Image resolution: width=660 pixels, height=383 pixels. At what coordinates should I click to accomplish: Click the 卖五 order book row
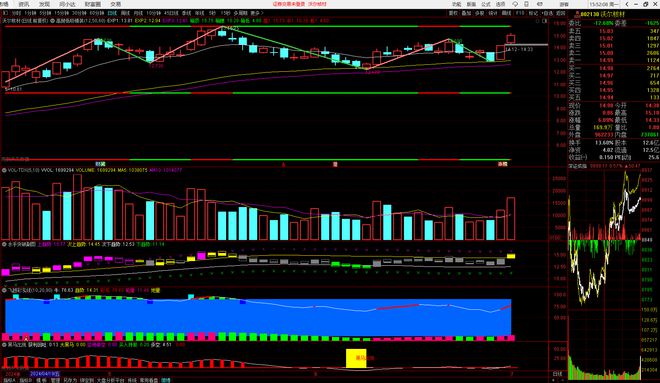tap(614, 31)
